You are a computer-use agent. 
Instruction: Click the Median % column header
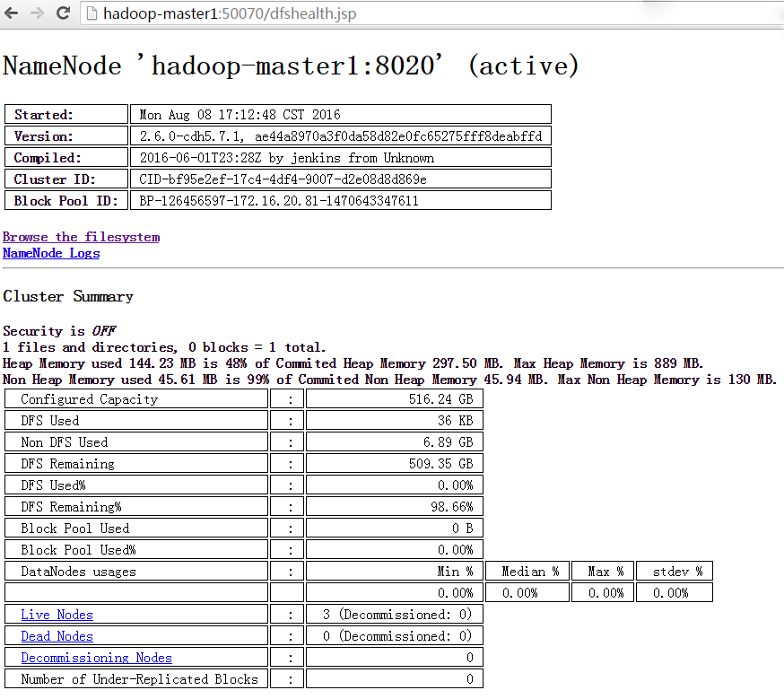(530, 571)
